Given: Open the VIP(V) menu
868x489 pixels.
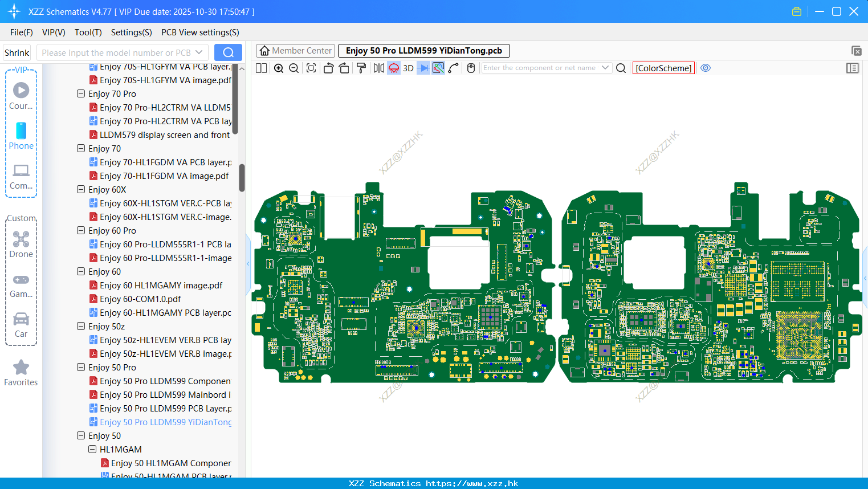Looking at the screenshot, I should (x=54, y=32).
